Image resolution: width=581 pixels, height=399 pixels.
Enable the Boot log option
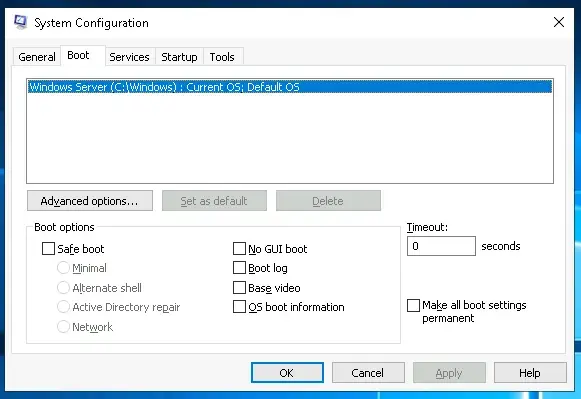239,268
